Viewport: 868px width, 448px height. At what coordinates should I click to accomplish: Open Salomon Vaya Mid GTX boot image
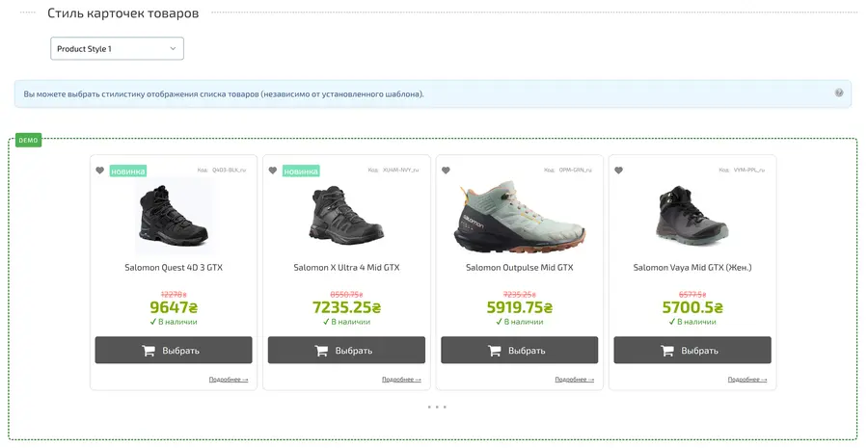pyautogui.click(x=692, y=216)
